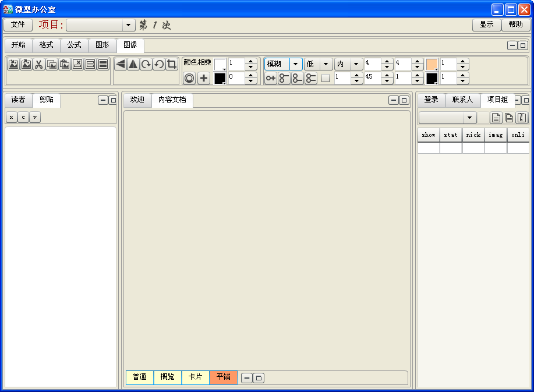Viewport: 534px width, 392px height.
Task: Click the zipped archive icon in 项目组 panel
Action: coord(521,118)
